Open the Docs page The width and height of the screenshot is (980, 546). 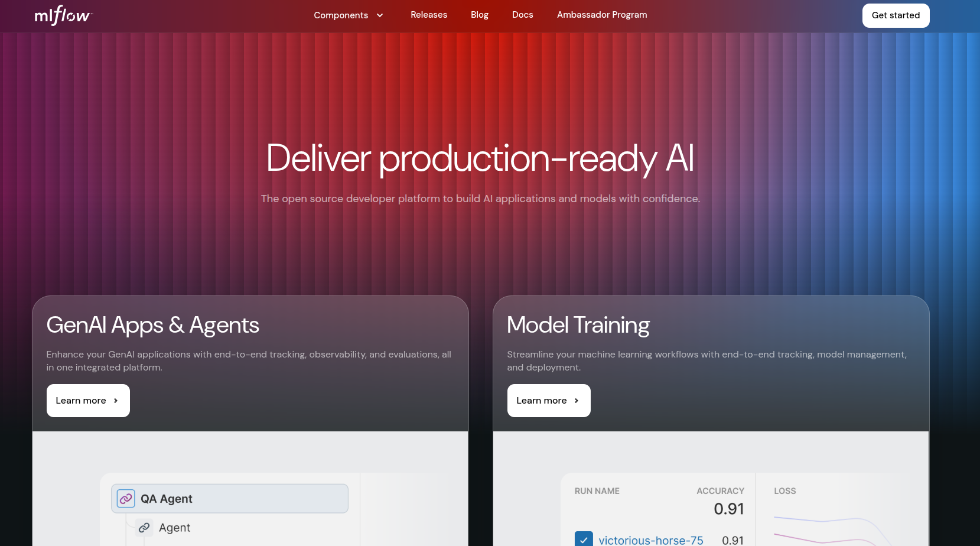pyautogui.click(x=522, y=15)
